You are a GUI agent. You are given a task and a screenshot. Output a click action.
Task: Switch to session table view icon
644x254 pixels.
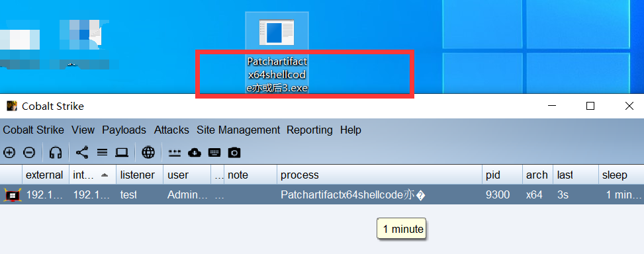[x=103, y=153]
